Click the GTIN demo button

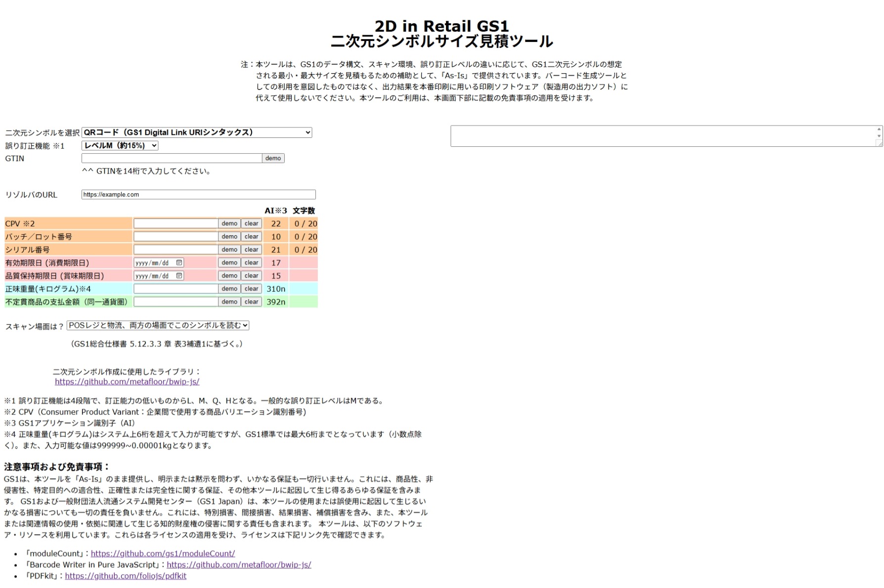272,158
